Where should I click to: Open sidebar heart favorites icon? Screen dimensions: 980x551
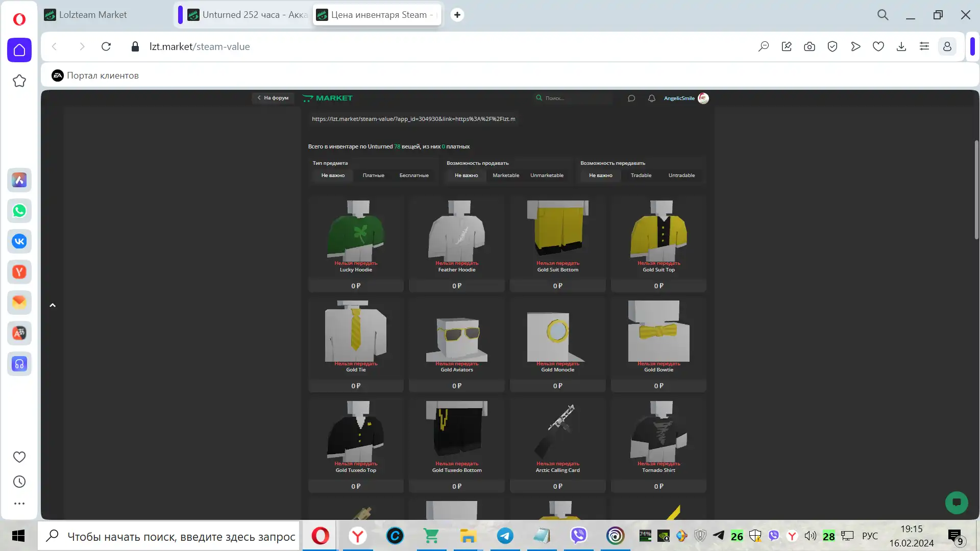[x=19, y=457]
